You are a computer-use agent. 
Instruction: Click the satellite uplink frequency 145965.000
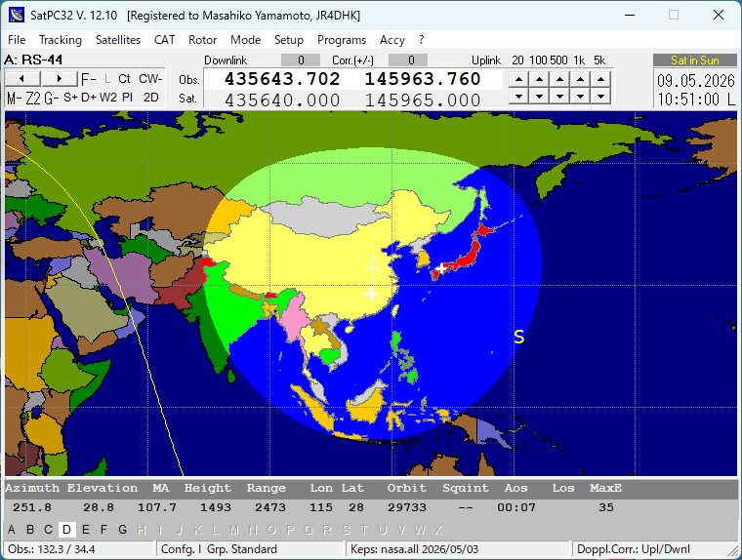point(422,100)
